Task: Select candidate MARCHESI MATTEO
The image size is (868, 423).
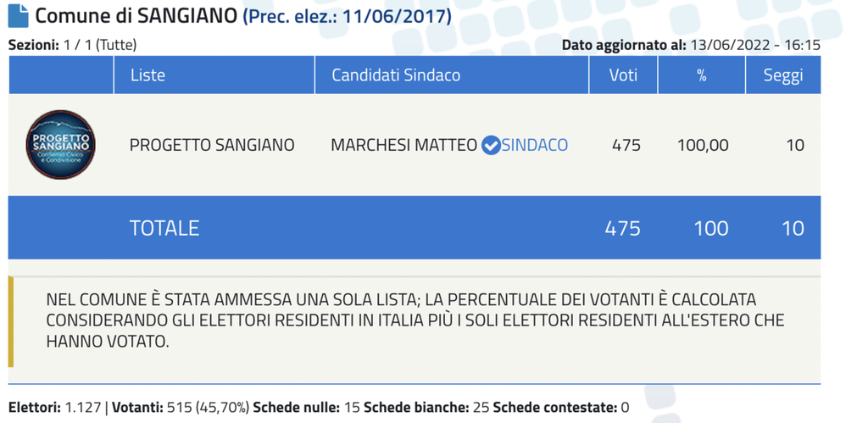Action: (404, 146)
